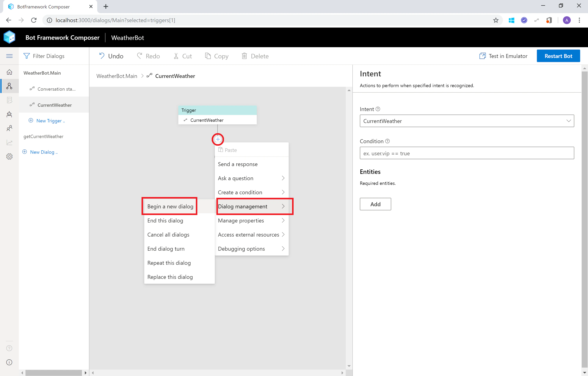Screen dimensions: 588x376
Task: Expand Manage properties submenu
Action: click(x=252, y=221)
